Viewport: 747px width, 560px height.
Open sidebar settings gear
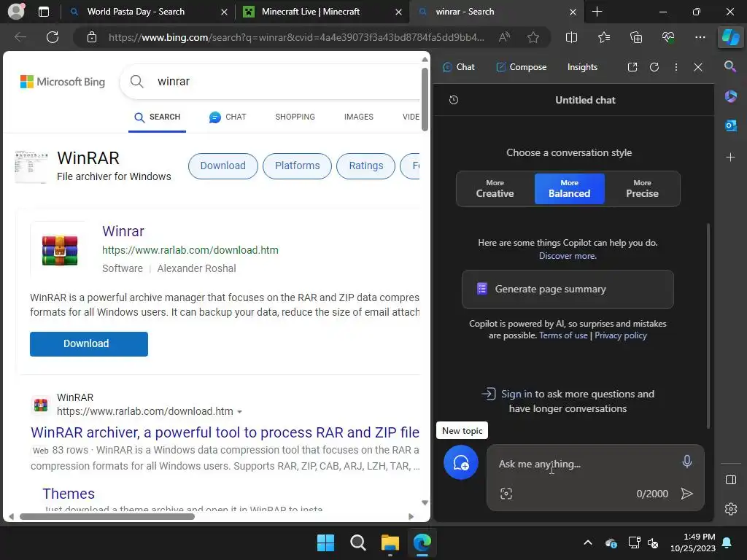[x=730, y=509]
